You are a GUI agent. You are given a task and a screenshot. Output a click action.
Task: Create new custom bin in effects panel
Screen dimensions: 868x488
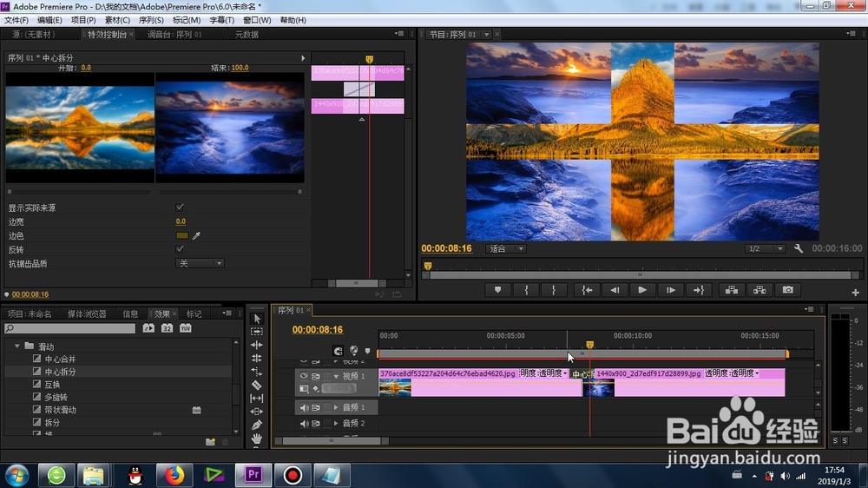pos(210,441)
